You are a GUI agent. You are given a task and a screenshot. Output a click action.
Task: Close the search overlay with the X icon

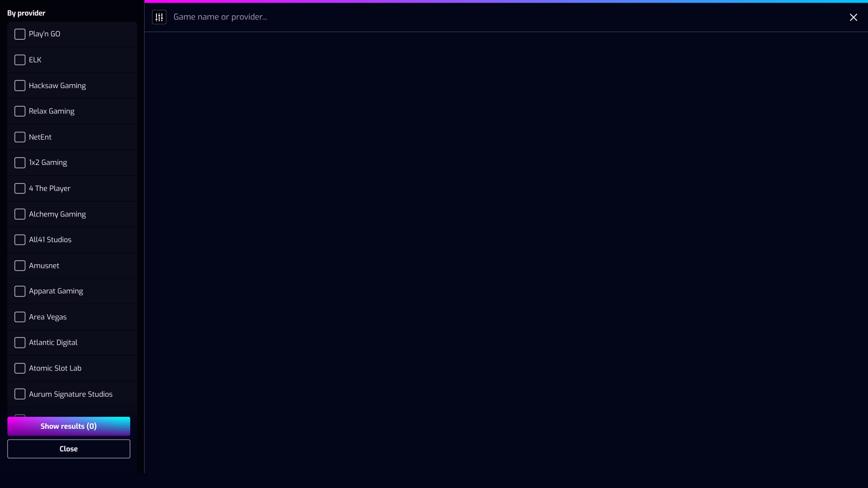tap(854, 17)
